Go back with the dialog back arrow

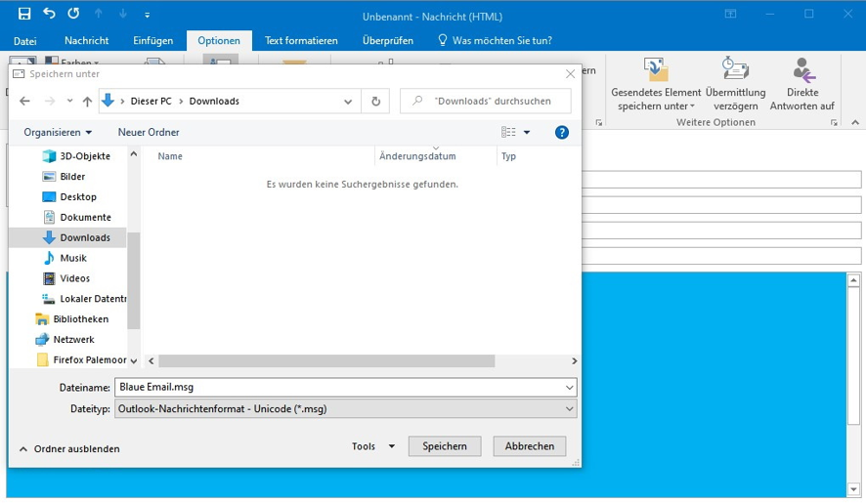point(24,101)
